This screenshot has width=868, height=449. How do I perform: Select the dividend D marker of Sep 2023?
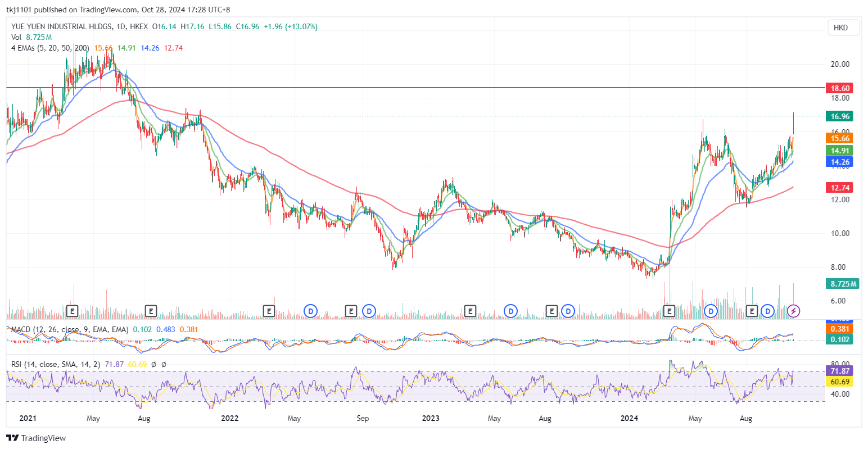(568, 310)
